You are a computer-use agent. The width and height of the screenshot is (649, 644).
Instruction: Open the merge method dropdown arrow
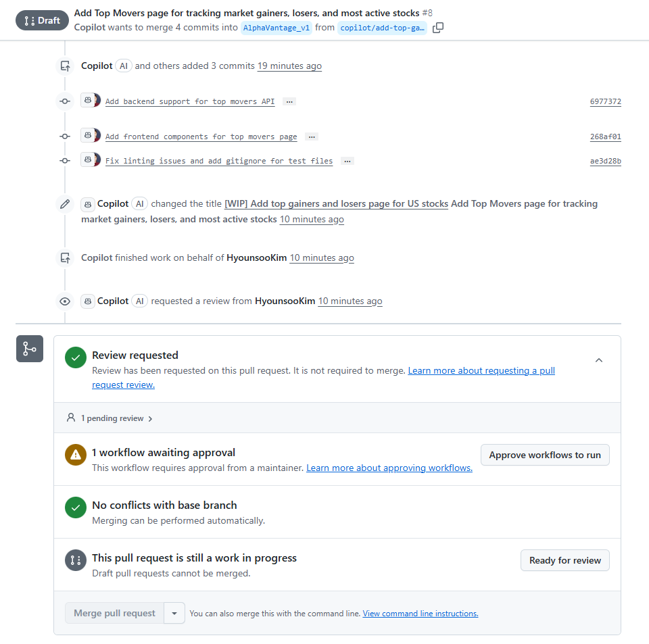[x=174, y=614]
